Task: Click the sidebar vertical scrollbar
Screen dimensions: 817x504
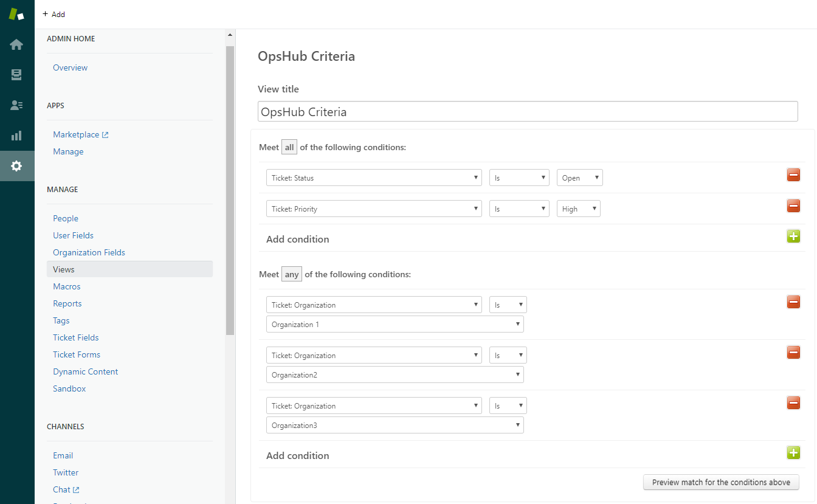Action: (x=230, y=182)
